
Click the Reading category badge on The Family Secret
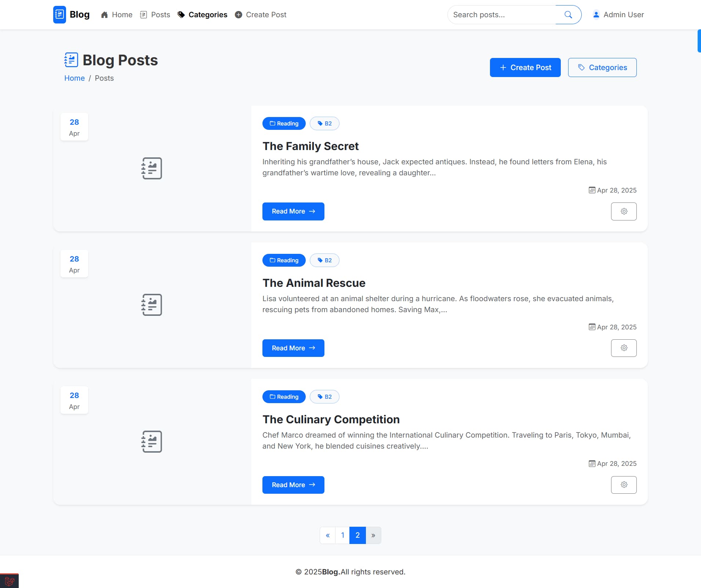tap(284, 123)
